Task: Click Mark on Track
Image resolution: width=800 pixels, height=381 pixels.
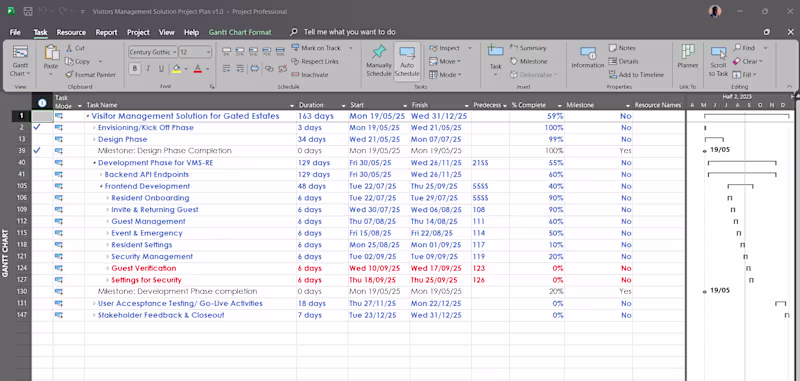Action: click(316, 48)
